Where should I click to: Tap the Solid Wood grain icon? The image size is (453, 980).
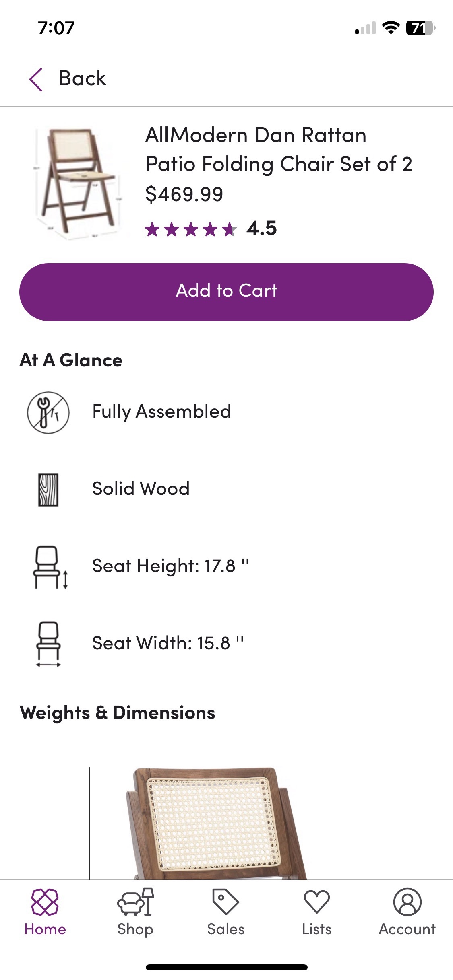click(48, 490)
